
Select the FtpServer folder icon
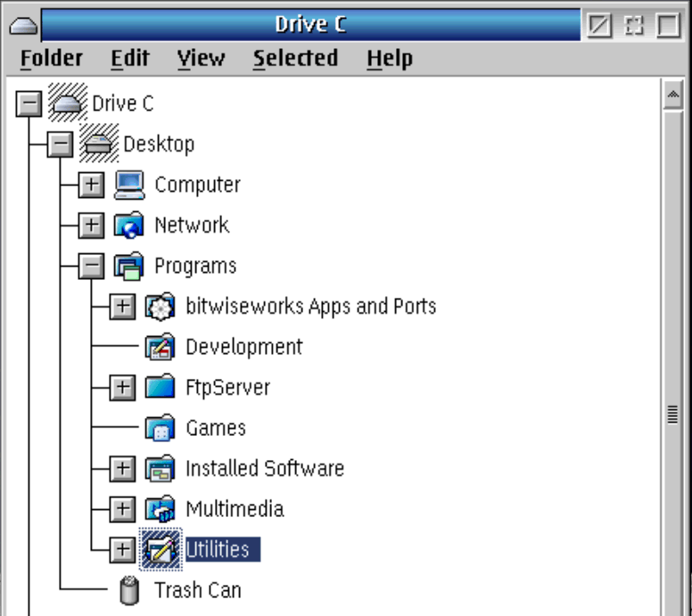pyautogui.click(x=161, y=388)
